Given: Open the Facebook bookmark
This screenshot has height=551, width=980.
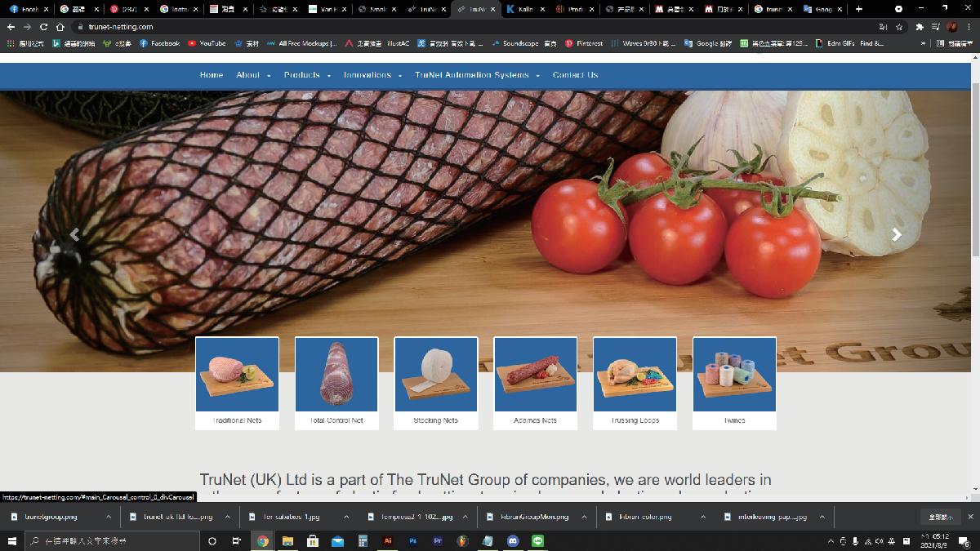Looking at the screenshot, I should tap(159, 43).
